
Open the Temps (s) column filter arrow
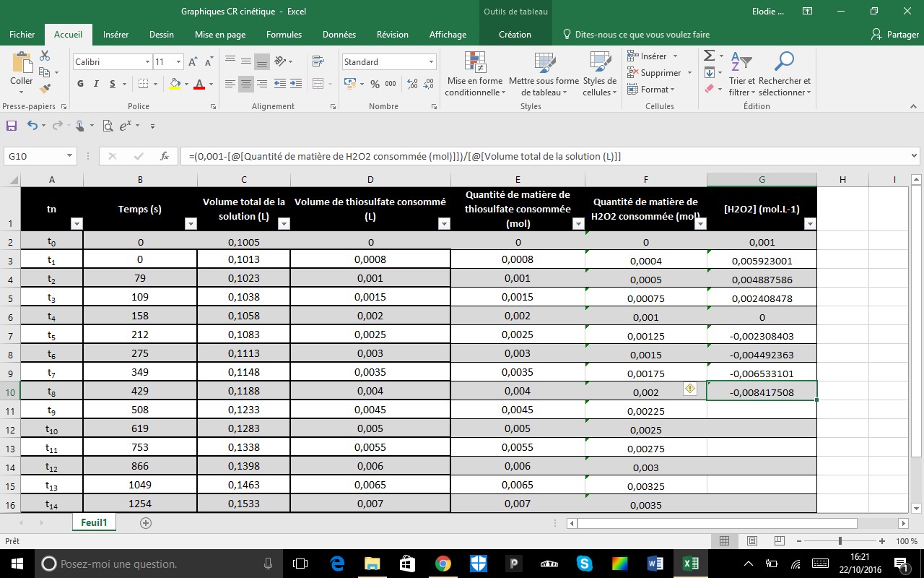click(x=191, y=224)
